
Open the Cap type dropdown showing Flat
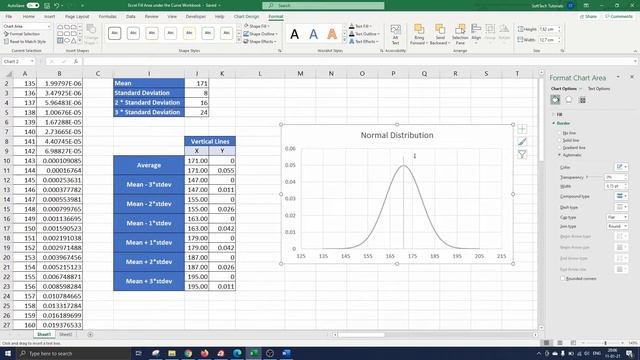[x=617, y=217]
